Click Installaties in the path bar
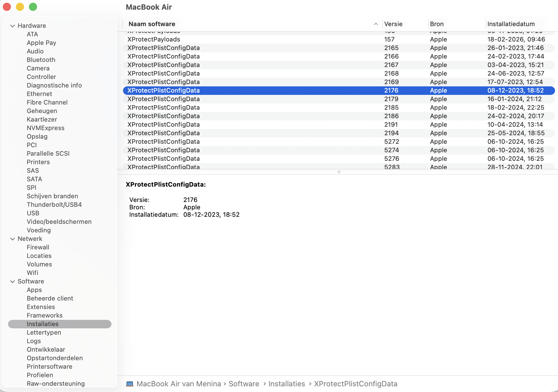558x392 pixels. coord(287,384)
